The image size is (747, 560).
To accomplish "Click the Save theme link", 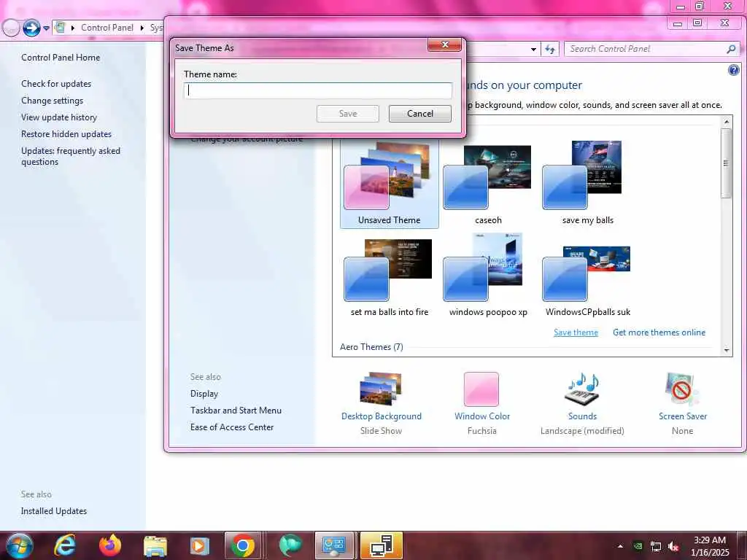I will click(576, 332).
